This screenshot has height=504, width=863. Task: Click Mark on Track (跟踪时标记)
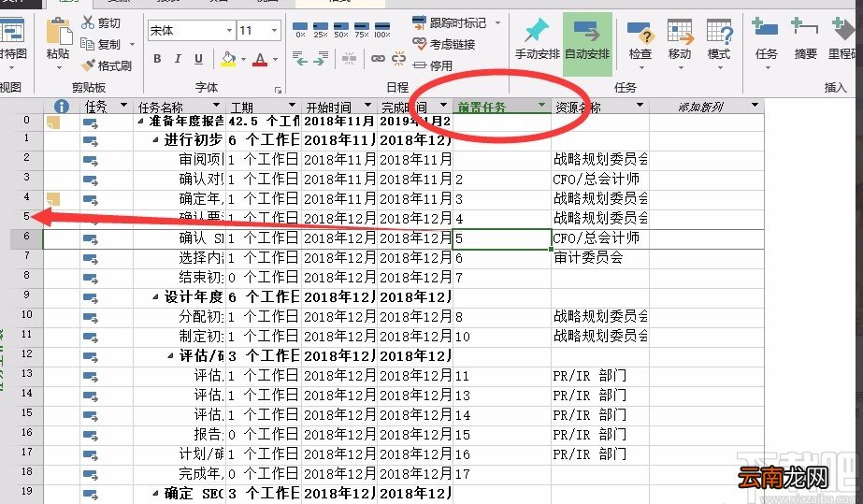[x=450, y=22]
